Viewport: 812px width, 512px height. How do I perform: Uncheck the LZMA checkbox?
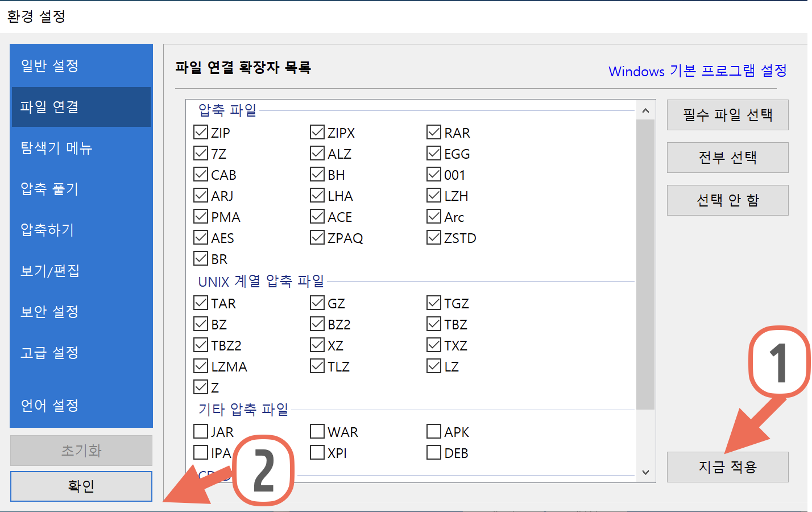[201, 366]
